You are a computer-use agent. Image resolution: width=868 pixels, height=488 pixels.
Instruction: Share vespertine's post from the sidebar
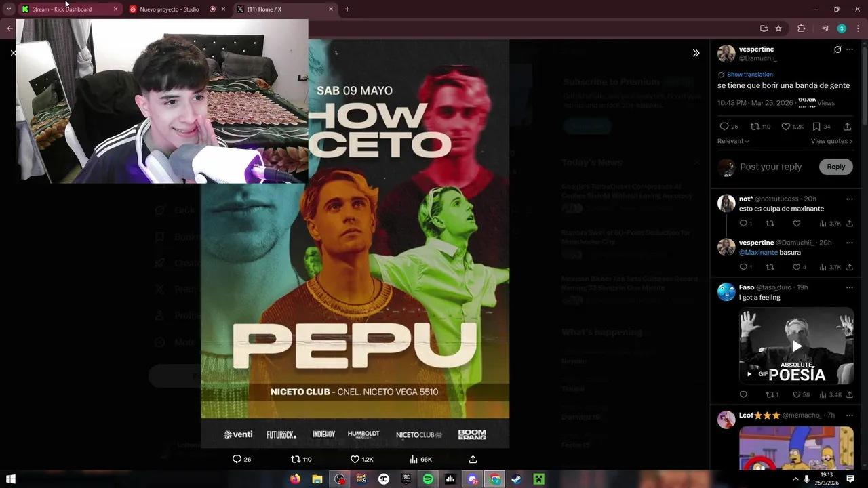coord(847,127)
